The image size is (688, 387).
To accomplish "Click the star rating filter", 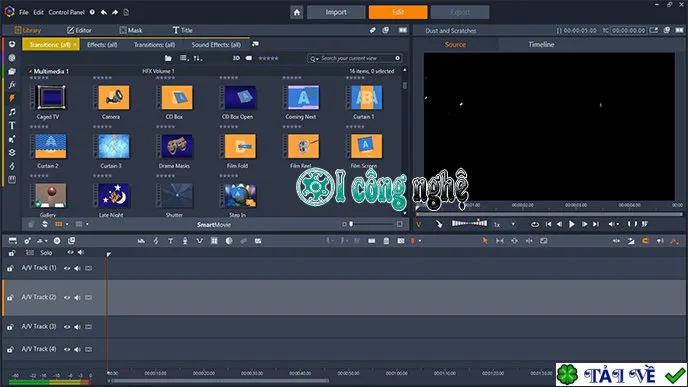I will tap(268, 58).
